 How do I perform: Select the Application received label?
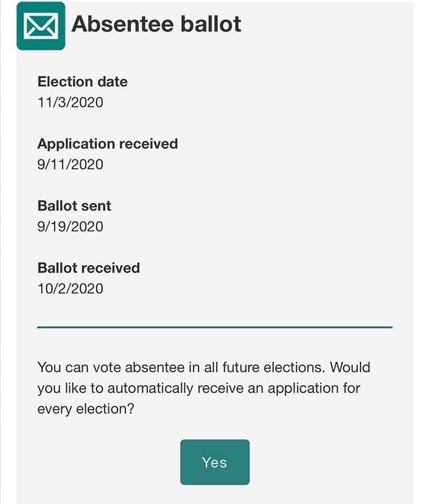[108, 143]
